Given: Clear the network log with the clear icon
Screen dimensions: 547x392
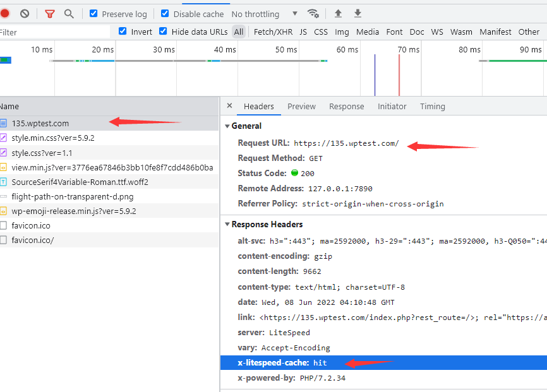Looking at the screenshot, I should point(25,13).
